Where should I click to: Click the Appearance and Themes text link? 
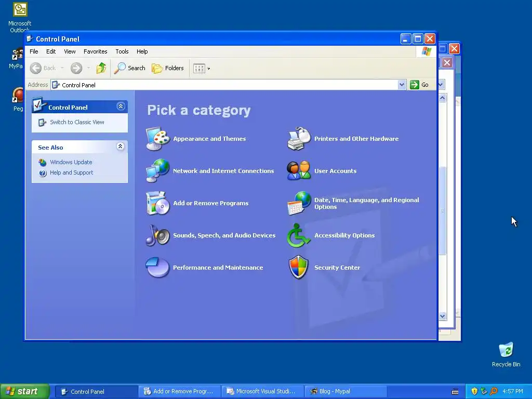pyautogui.click(x=209, y=139)
